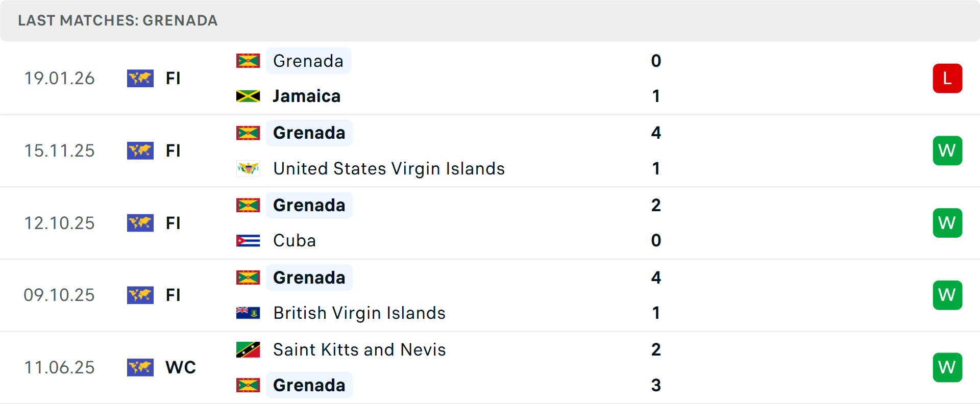Click the Jamaica team name
Image resolution: width=980 pixels, height=404 pixels.
pos(306,96)
